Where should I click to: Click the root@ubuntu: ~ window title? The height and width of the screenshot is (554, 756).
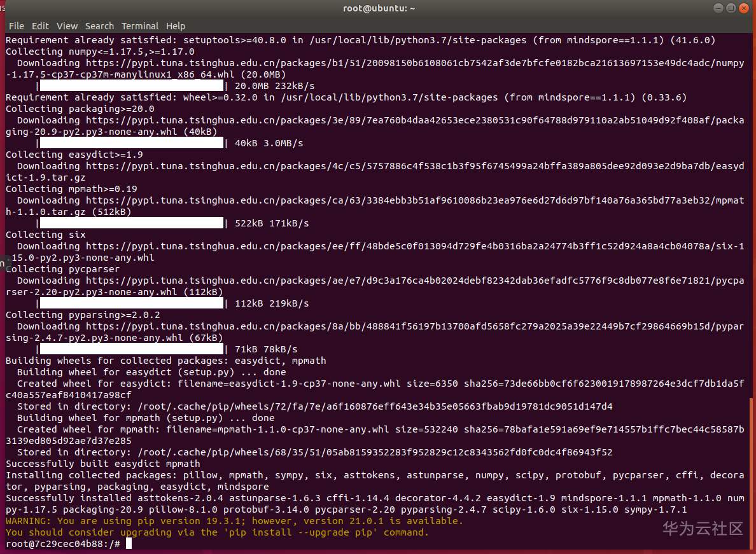coord(379,8)
